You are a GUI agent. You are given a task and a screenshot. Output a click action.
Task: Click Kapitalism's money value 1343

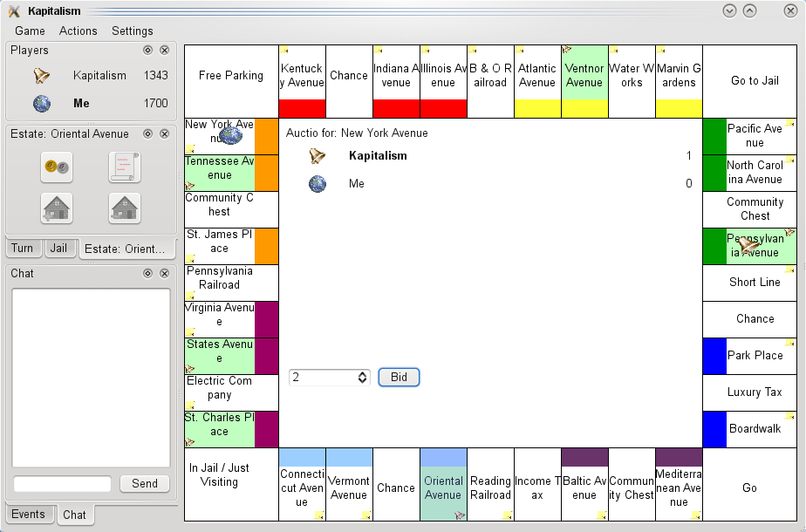156,76
